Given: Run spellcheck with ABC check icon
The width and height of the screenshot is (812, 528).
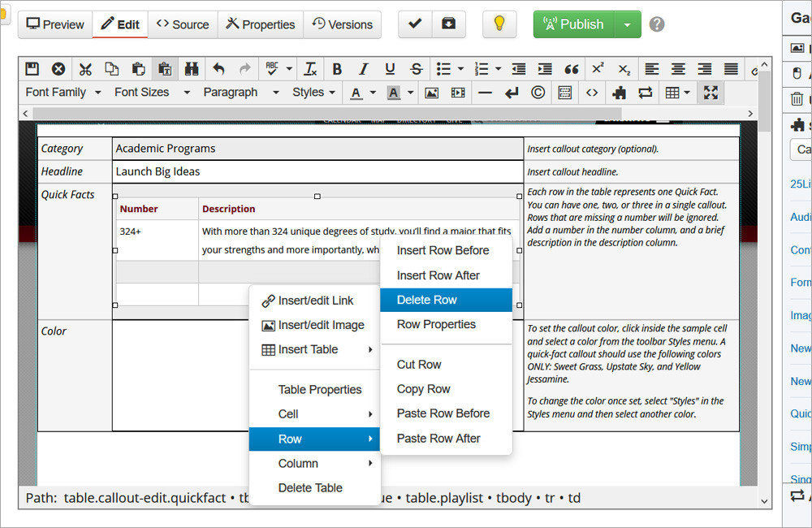Looking at the screenshot, I should [x=272, y=69].
